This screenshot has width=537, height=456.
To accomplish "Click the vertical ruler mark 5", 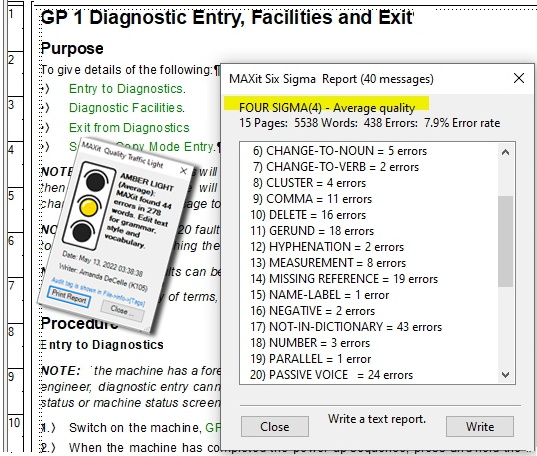I will click(12, 196).
